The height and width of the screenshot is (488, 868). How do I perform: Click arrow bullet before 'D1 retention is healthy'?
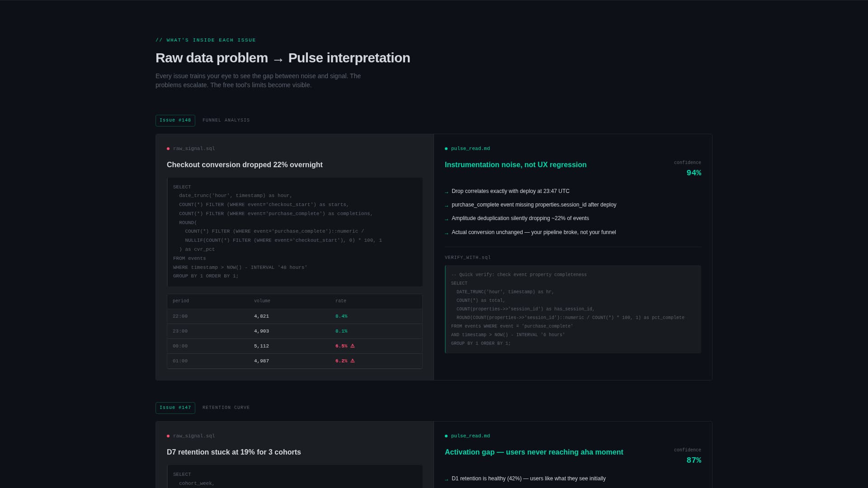point(447,479)
